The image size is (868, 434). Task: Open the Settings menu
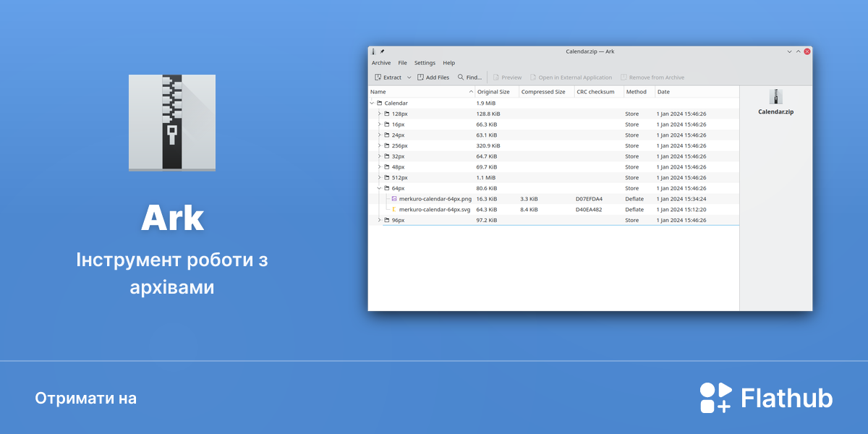pos(425,63)
